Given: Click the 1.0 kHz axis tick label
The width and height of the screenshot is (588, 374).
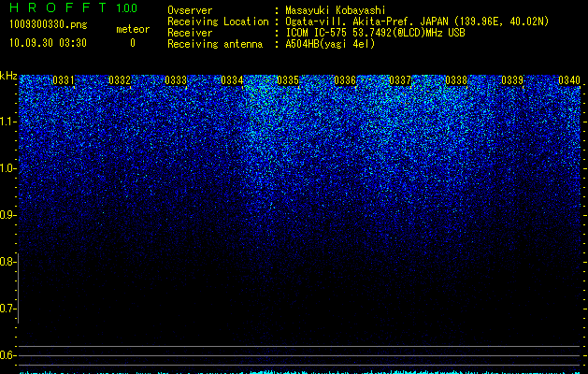Looking at the screenshot, I should 7,168.
